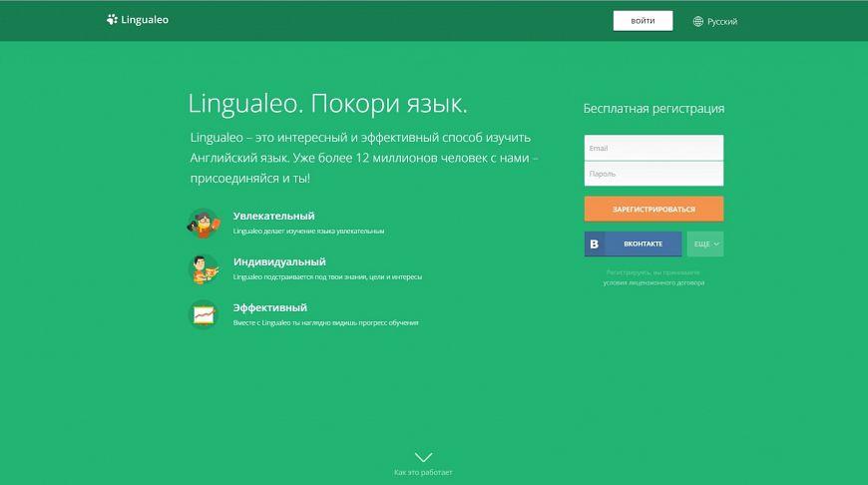Click the VK letter B icon
Image resolution: width=868 pixels, height=485 pixels.
click(x=595, y=243)
